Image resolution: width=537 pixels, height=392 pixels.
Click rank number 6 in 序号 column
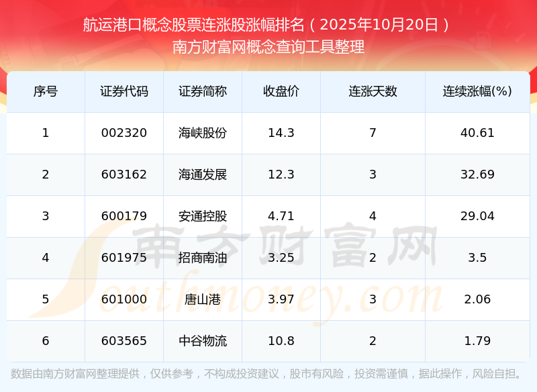coord(46,341)
